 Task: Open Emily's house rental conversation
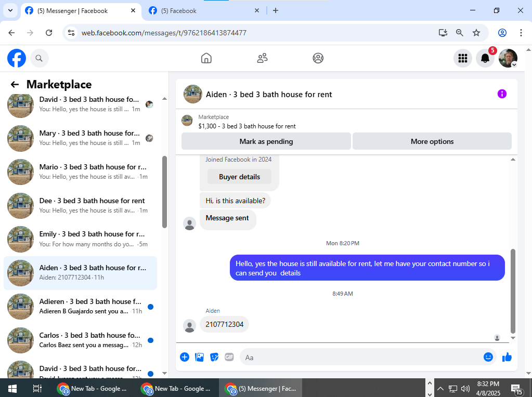pyautogui.click(x=80, y=240)
